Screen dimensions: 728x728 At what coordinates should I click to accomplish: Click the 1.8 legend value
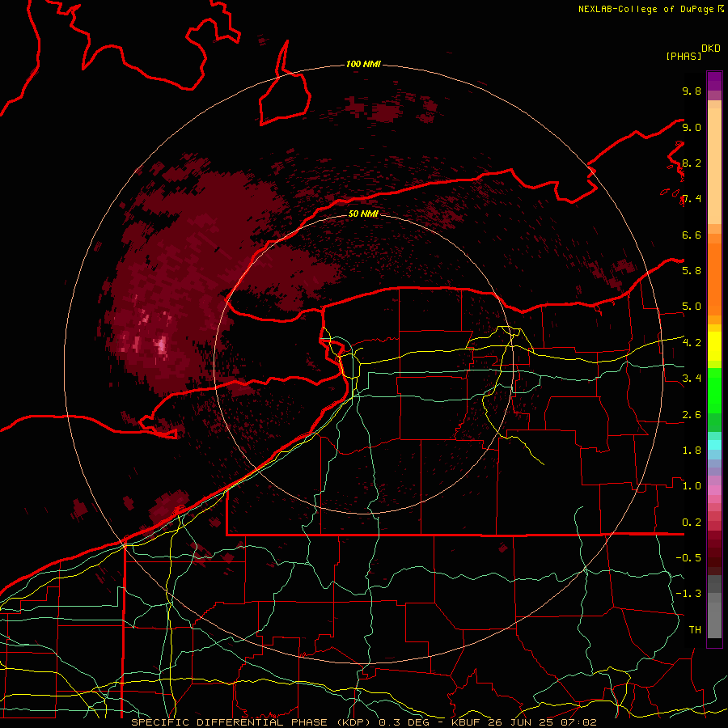click(x=692, y=451)
